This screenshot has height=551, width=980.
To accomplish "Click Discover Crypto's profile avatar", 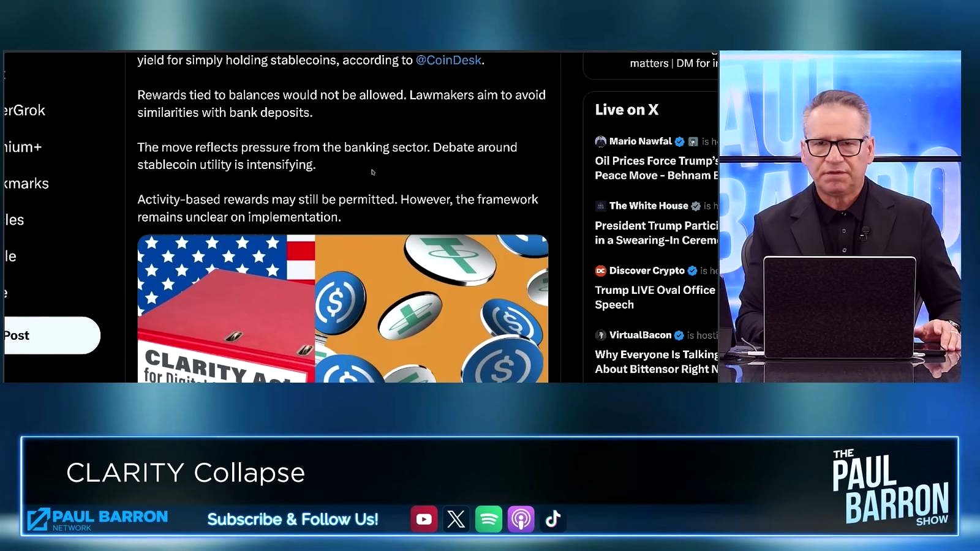I will point(600,271).
